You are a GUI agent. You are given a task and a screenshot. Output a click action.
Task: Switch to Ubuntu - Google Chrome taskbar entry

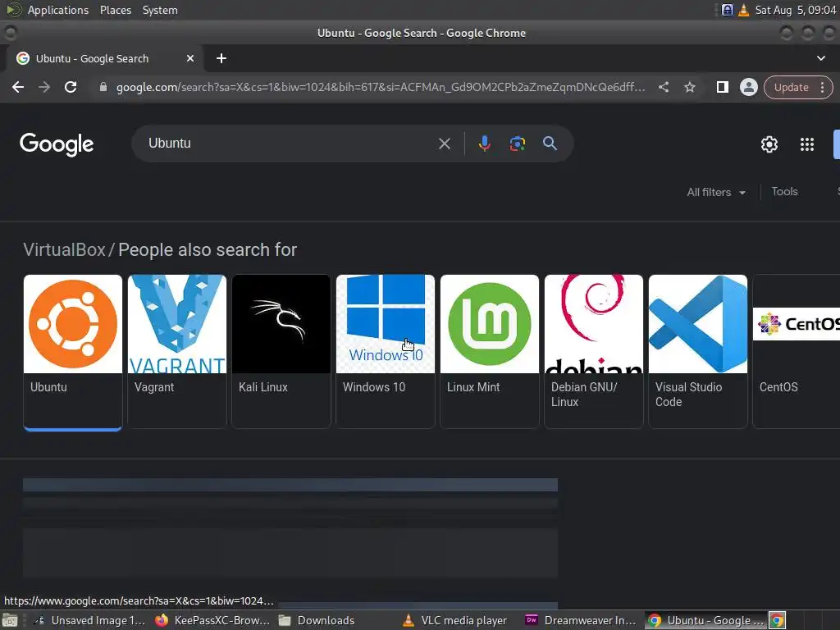point(705,620)
